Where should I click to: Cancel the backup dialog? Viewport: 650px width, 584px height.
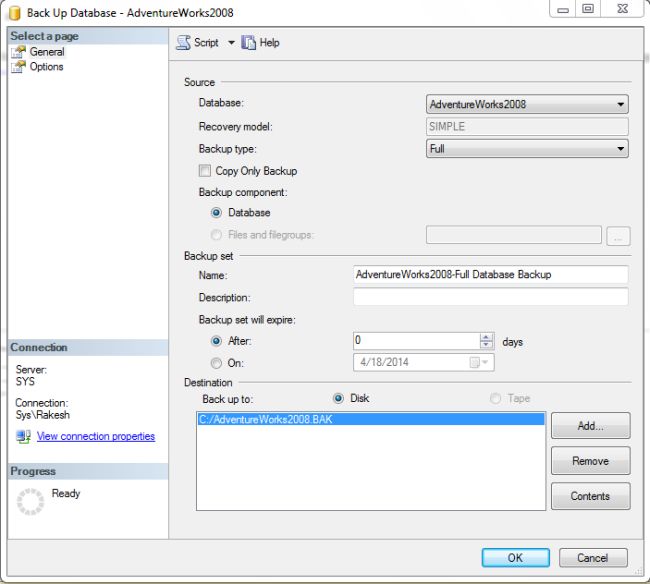[x=593, y=558]
